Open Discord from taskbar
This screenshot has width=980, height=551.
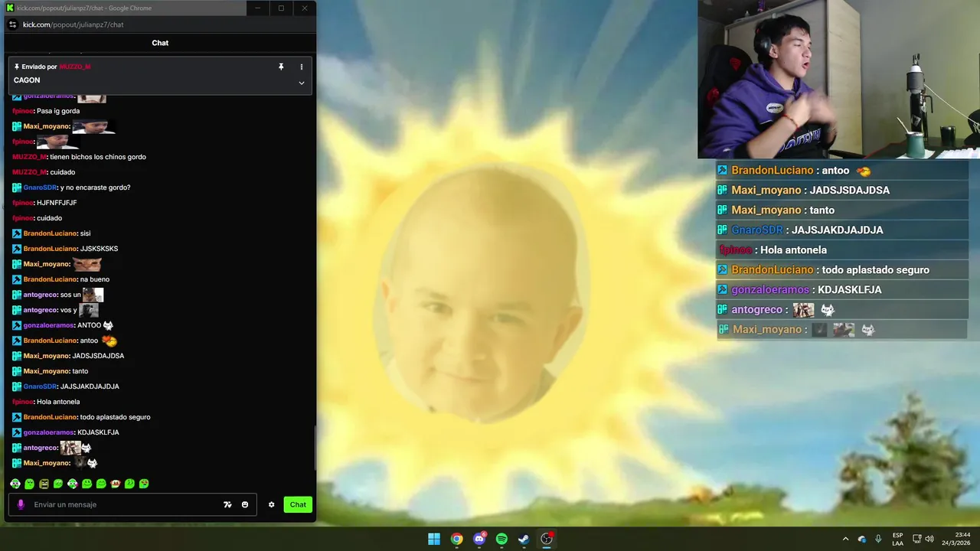click(x=479, y=539)
